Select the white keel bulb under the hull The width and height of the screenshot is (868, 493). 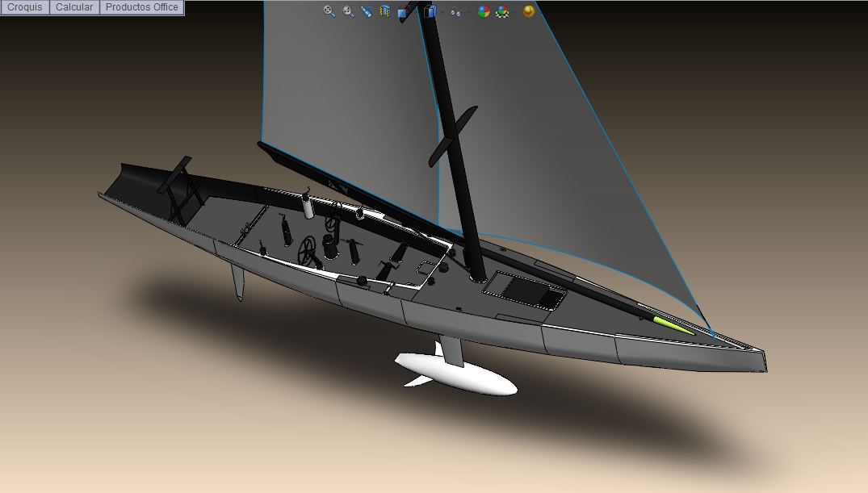[452, 375]
